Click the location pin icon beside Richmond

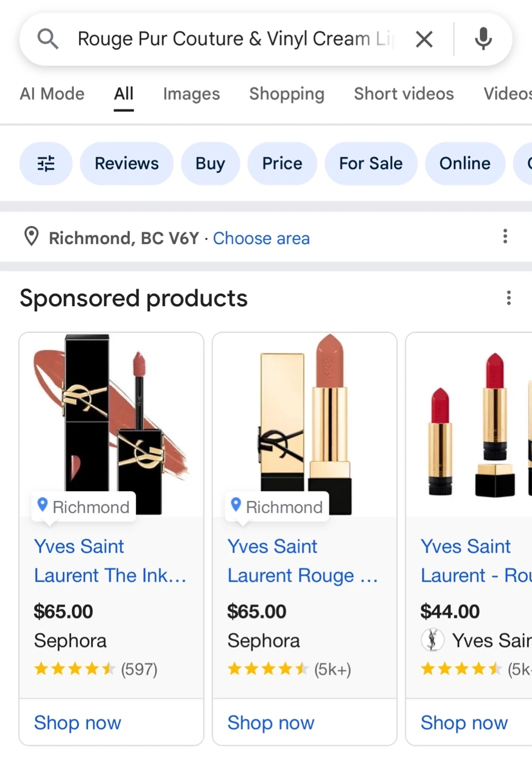click(32, 237)
